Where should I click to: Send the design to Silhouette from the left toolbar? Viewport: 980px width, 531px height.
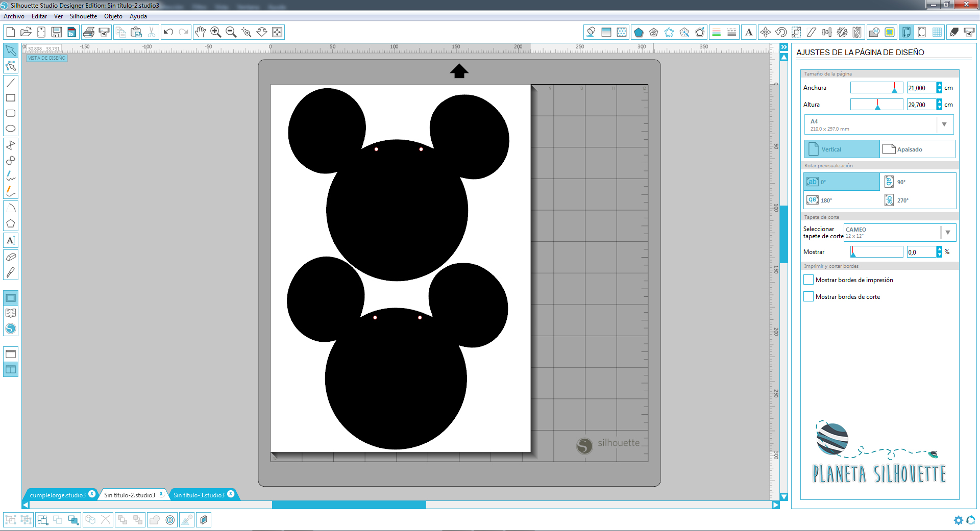(x=104, y=32)
